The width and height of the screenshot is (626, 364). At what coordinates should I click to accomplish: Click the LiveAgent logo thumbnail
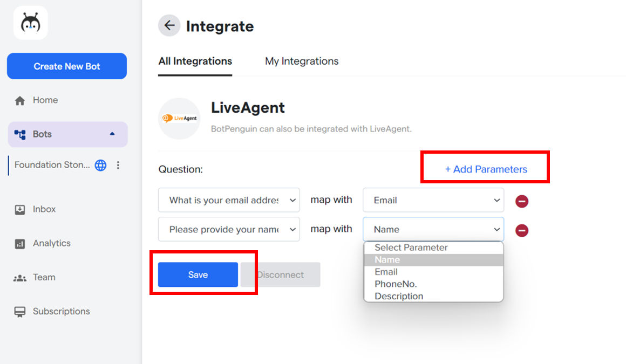(x=179, y=118)
